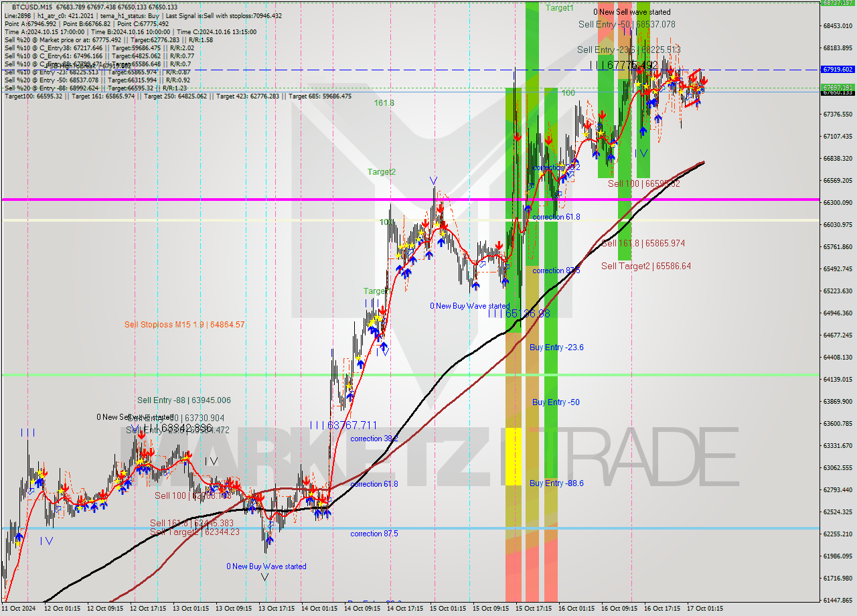Click the 'Buy Entry -50' label
This screenshot has height=616, width=857.
tap(556, 402)
